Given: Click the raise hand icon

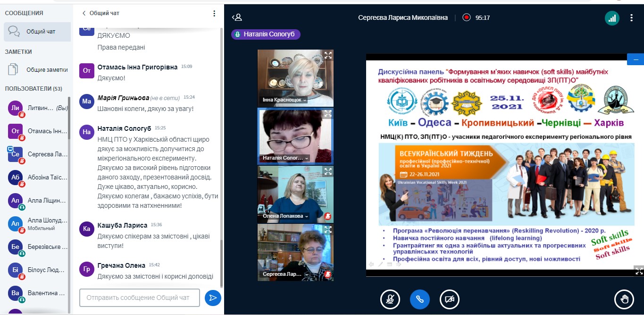Looking at the screenshot, I should tap(624, 298).
